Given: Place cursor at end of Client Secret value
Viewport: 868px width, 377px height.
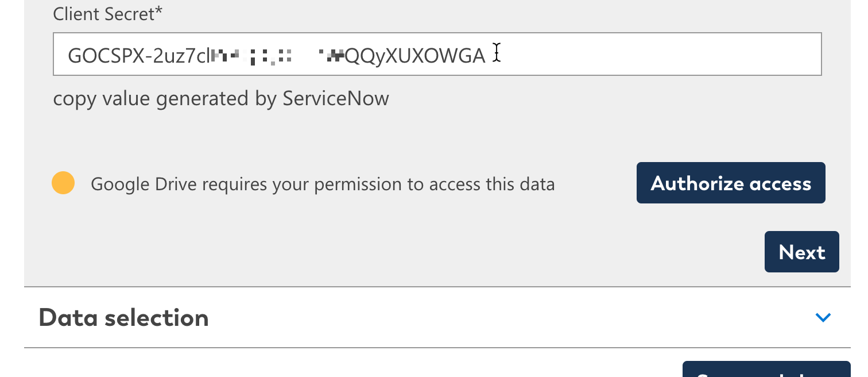Looking at the screenshot, I should click(494, 54).
